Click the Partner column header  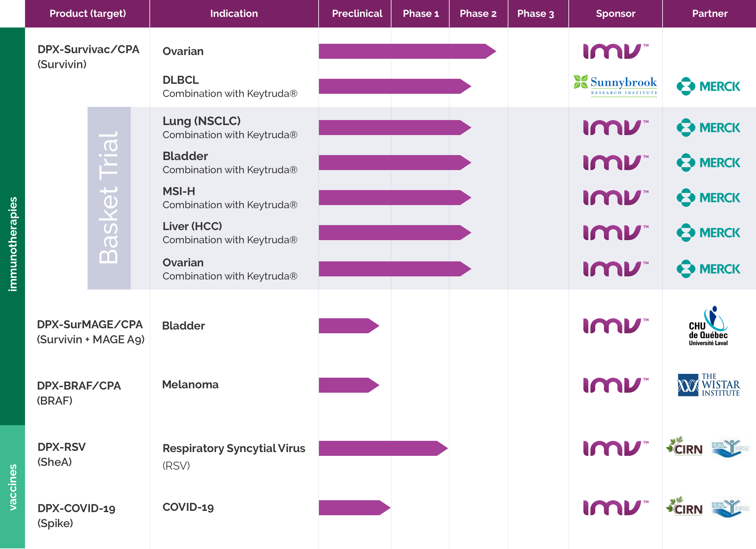click(710, 14)
